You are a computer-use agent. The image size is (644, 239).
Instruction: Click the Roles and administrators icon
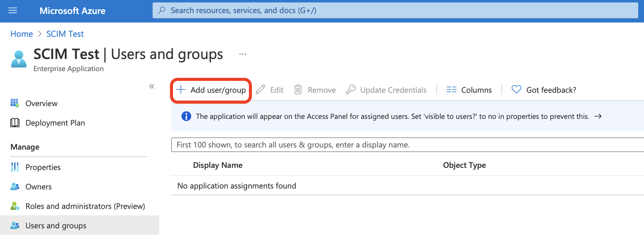[15, 206]
